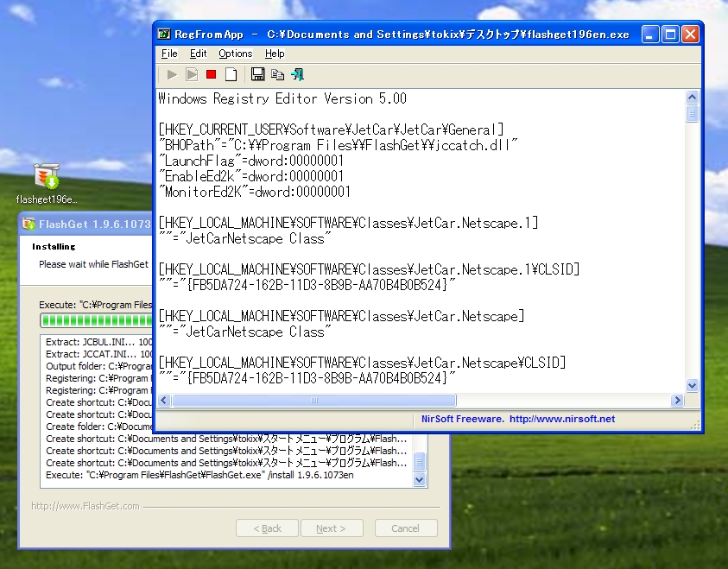Click the FlashGet installer title bar icon
Viewport: 728px width, 569px height.
pos(28,224)
